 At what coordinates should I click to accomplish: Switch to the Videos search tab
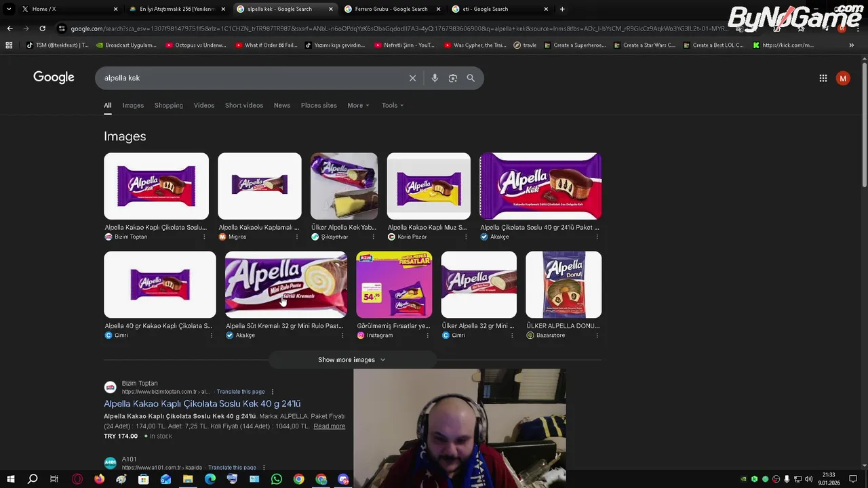pos(204,105)
